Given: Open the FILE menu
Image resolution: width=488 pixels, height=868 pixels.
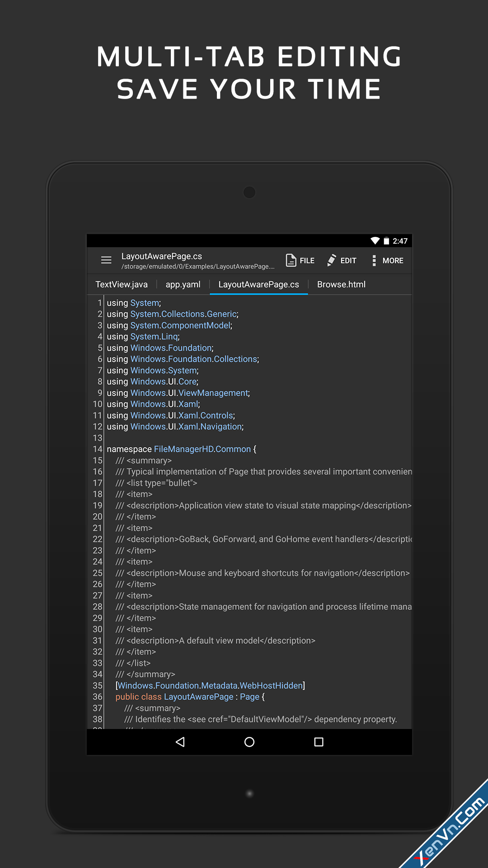Looking at the screenshot, I should (300, 260).
